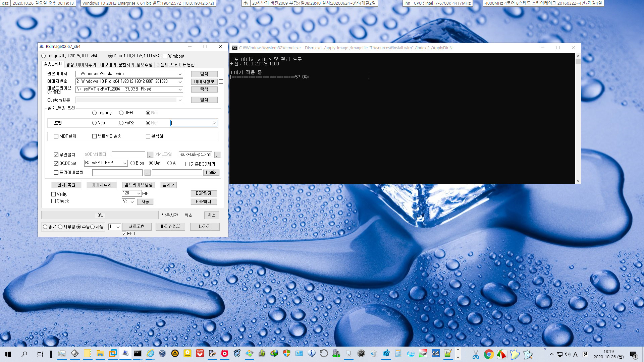Image resolution: width=644 pixels, height=362 pixels.
Task: Open the blue info bubble taskbar icon
Action: (x=312, y=354)
